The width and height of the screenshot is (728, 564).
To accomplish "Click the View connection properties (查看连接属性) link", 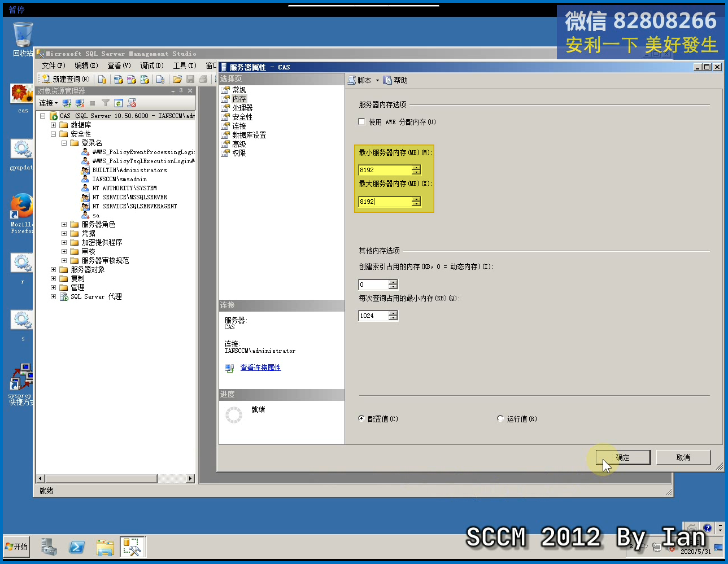I will tap(260, 368).
